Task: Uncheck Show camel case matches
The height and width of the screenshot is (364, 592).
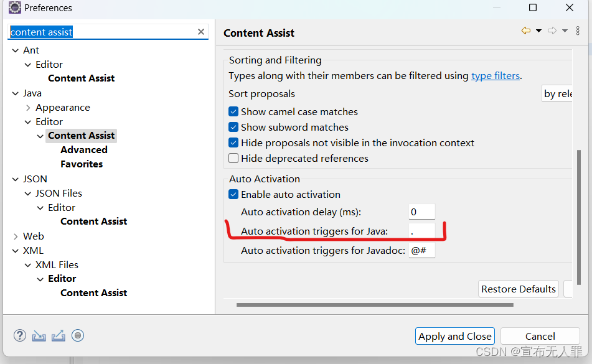Action: 233,111
